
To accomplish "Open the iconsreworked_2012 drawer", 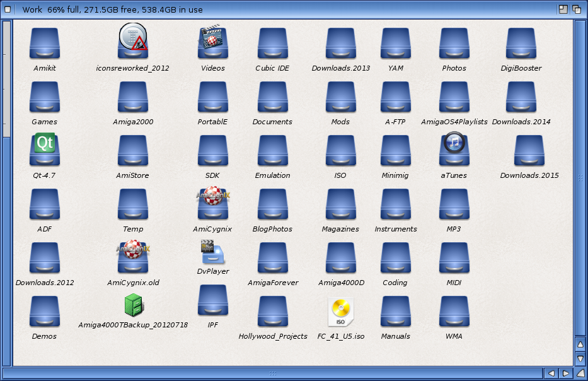I will click(x=133, y=41).
